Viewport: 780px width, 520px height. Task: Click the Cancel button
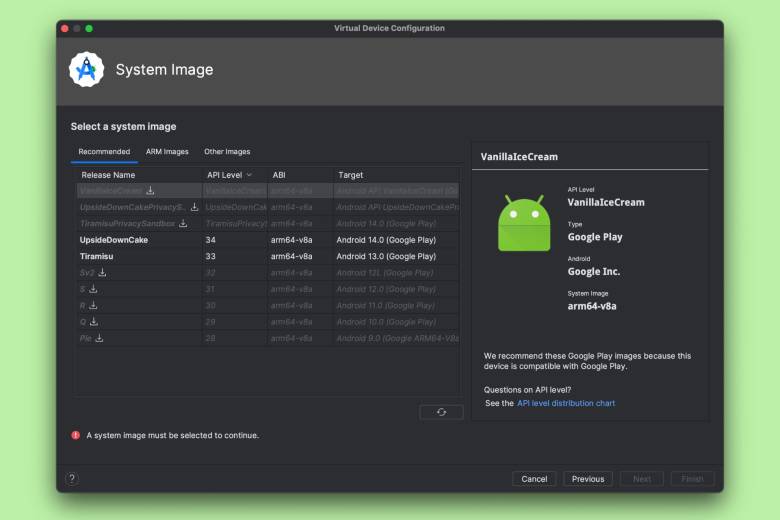coord(534,479)
